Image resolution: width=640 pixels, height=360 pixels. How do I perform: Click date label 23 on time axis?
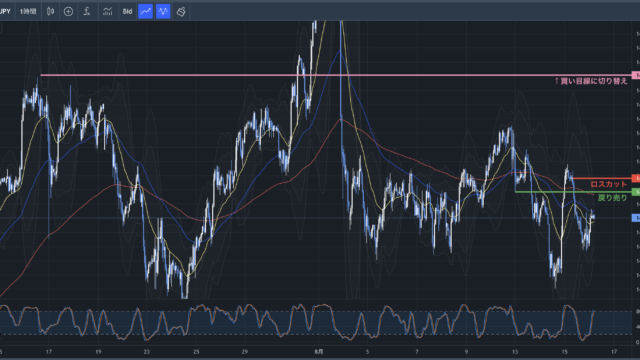click(147, 351)
